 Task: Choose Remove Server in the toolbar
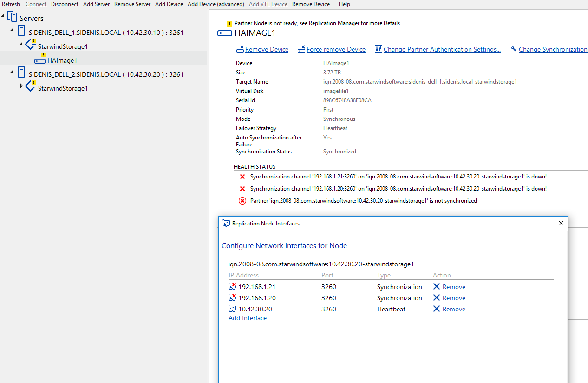132,4
